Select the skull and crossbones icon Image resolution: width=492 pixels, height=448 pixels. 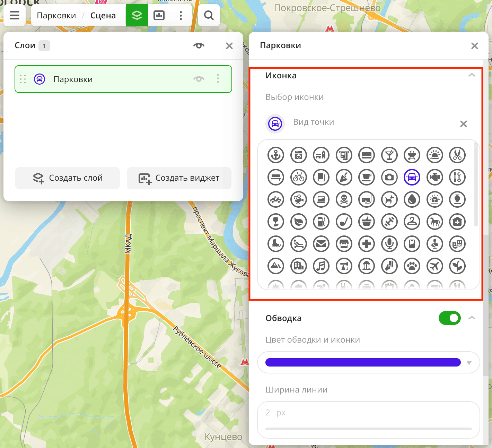344,199
